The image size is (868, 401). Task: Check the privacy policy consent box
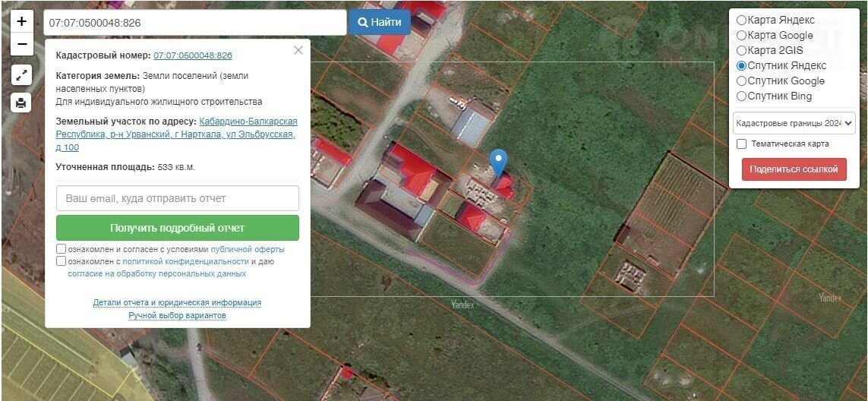62,261
